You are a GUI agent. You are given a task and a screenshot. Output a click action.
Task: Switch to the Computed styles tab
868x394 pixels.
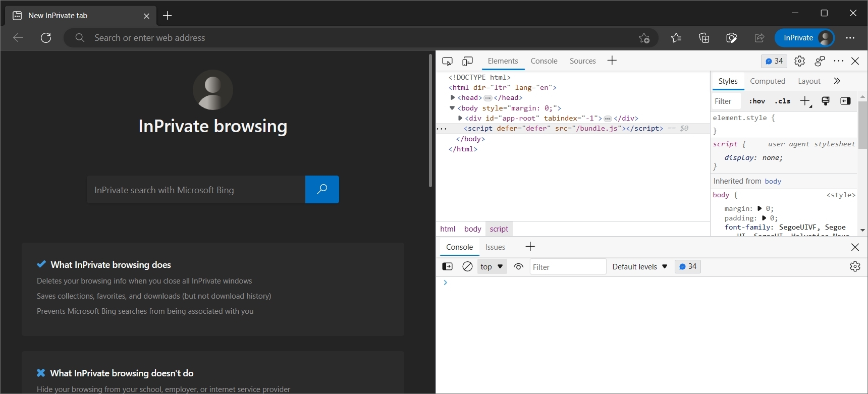tap(767, 81)
